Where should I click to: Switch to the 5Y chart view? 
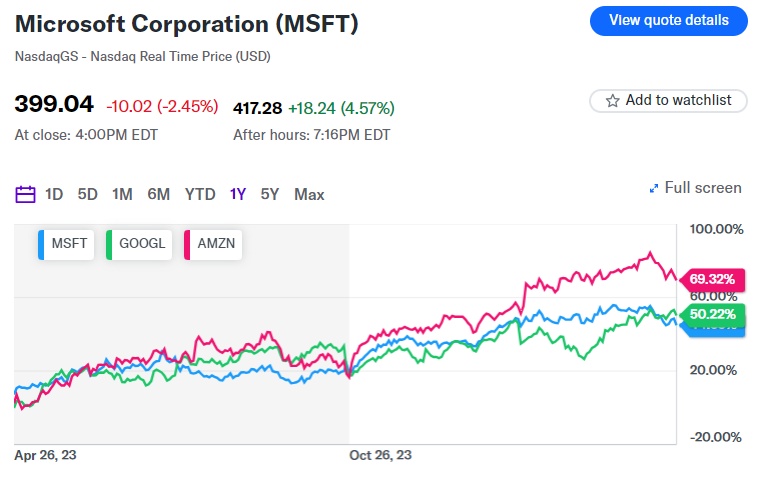pyautogui.click(x=270, y=194)
